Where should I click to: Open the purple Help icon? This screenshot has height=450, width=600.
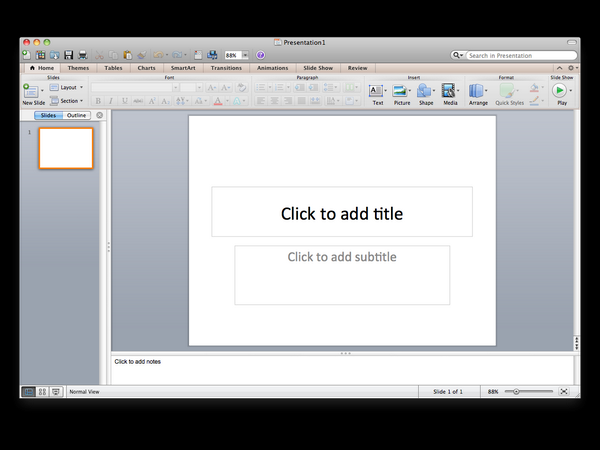260,55
